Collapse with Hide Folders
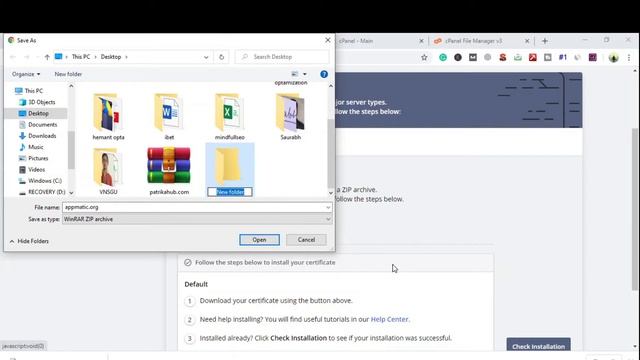This screenshot has width=640, height=360. coord(29,241)
